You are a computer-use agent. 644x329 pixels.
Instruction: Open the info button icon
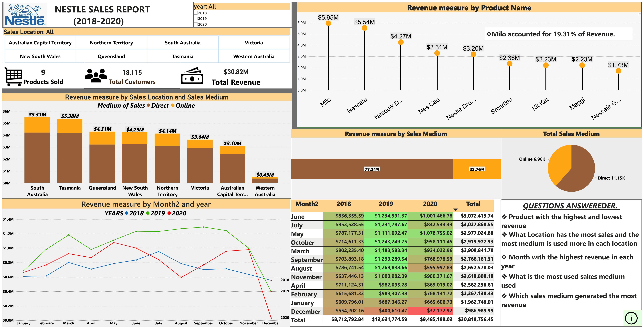click(x=631, y=318)
